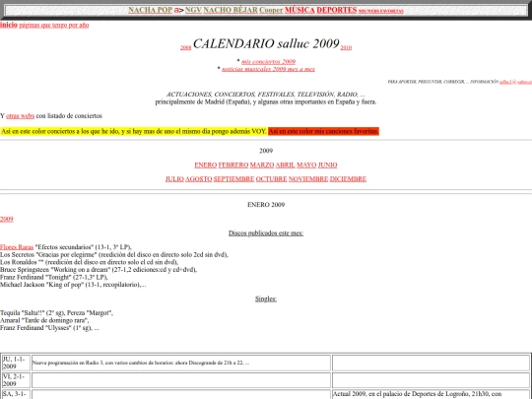
Task: Jump to ENERO month
Action: coord(206,166)
